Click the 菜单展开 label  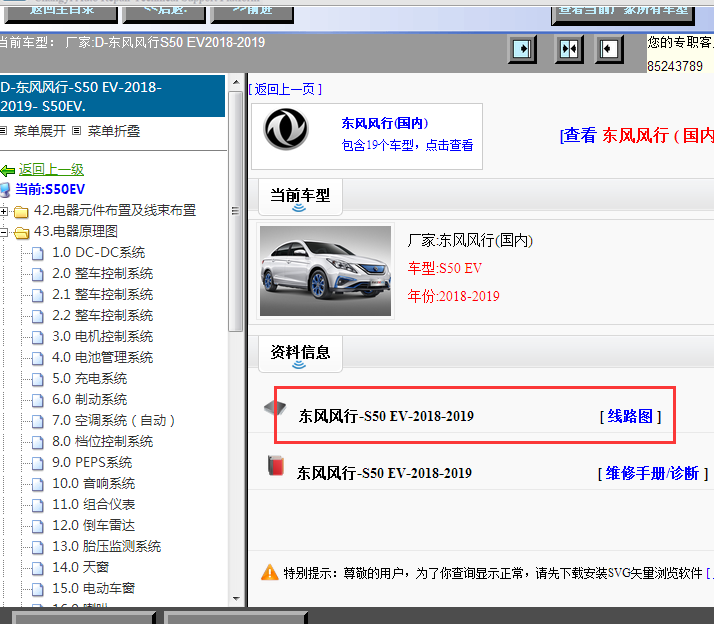pos(40,131)
